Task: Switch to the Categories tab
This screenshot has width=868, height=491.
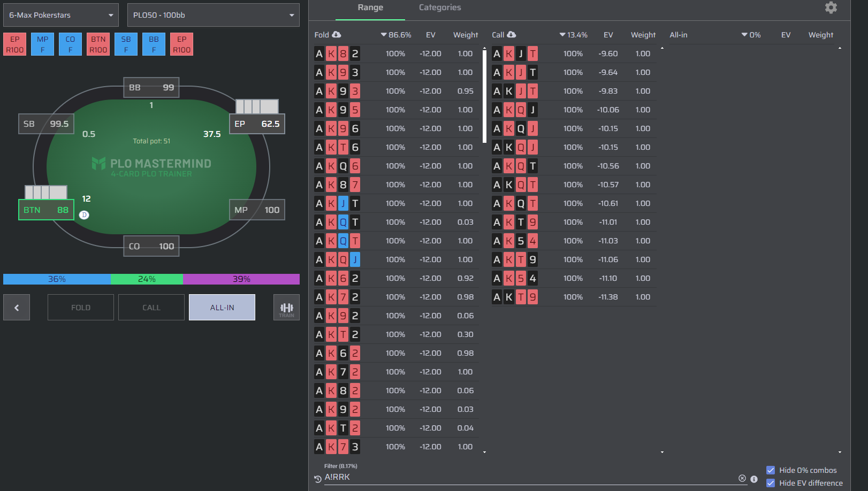Action: pyautogui.click(x=440, y=7)
